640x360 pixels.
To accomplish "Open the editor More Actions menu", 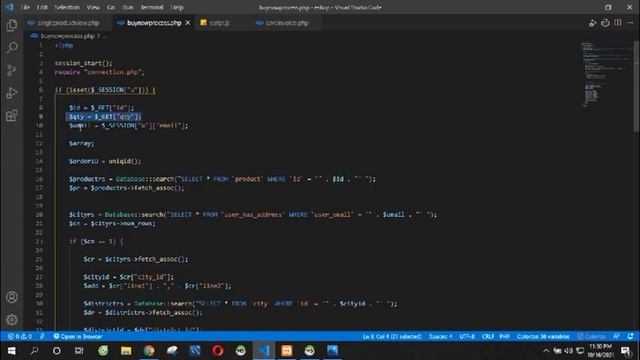I will pyautogui.click(x=630, y=23).
